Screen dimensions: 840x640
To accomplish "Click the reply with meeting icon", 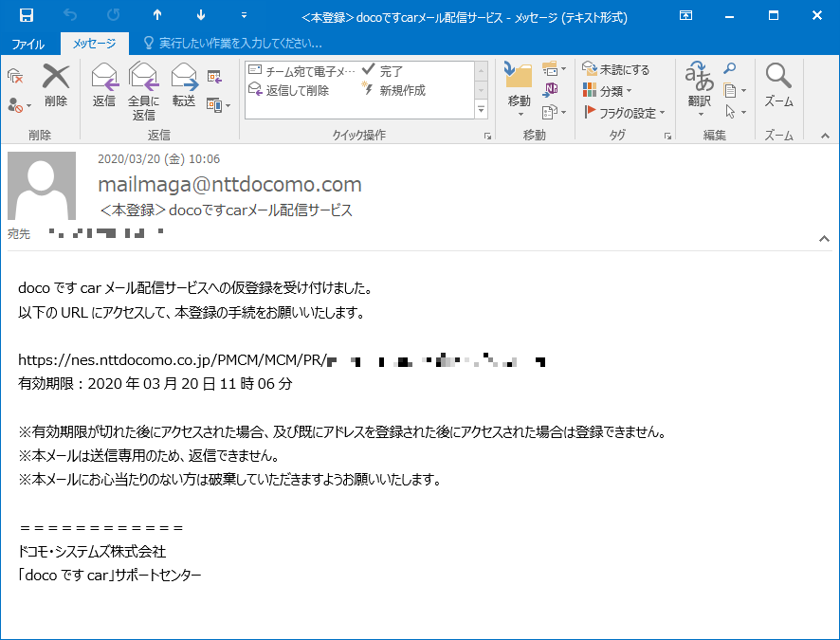I will [214, 77].
